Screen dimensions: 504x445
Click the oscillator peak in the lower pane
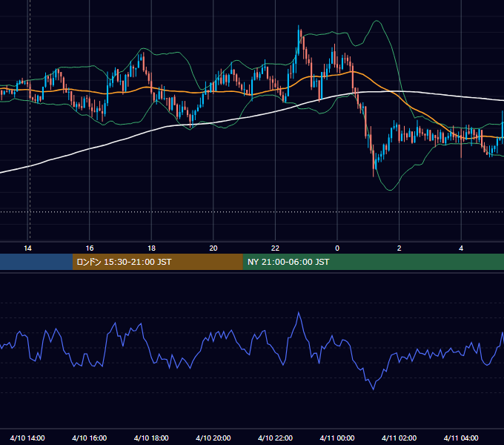299,312
